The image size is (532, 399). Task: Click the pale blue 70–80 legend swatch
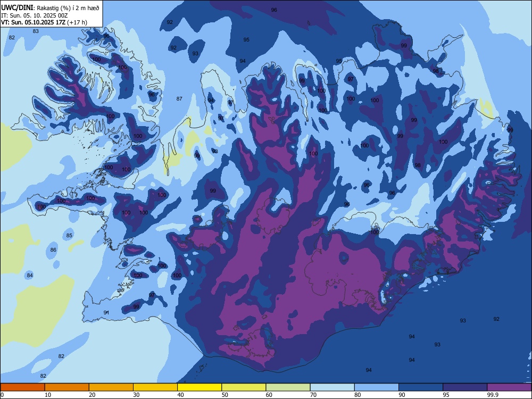coord(332,387)
